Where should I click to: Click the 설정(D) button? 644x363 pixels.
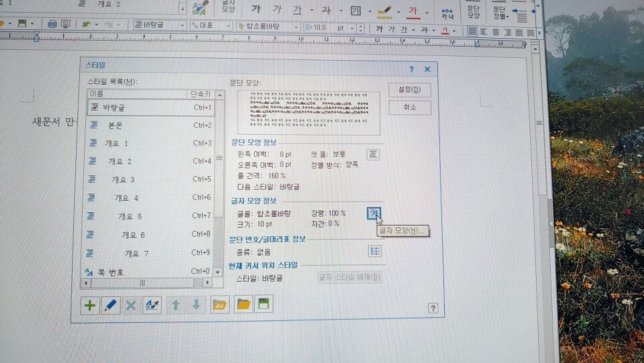click(x=409, y=89)
